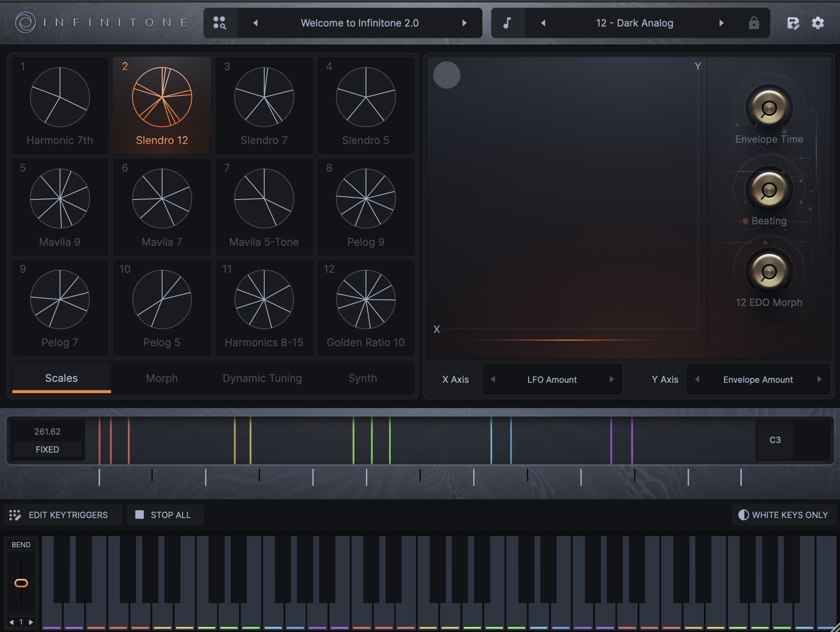Screen dimensions: 840x632
Task: Open the Dynamic Tuning tab
Action: pyautogui.click(x=262, y=378)
